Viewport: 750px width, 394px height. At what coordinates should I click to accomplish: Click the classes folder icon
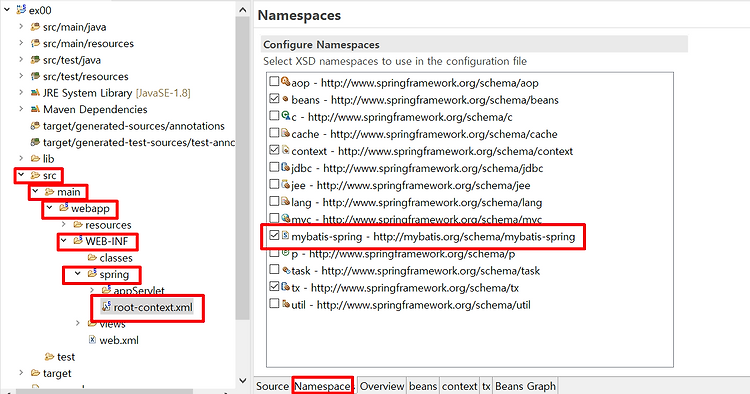pos(92,258)
